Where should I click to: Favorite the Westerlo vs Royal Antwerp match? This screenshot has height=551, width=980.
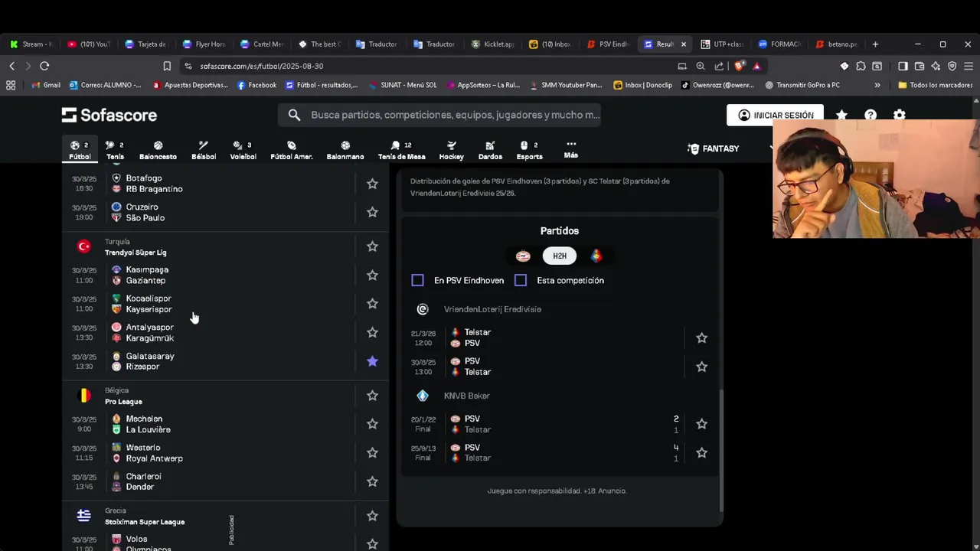(x=372, y=453)
